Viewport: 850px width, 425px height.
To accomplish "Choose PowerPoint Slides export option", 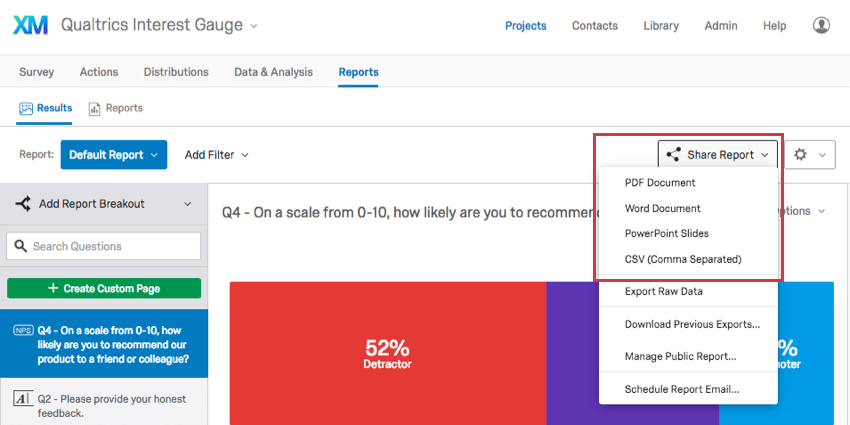I will (x=666, y=234).
